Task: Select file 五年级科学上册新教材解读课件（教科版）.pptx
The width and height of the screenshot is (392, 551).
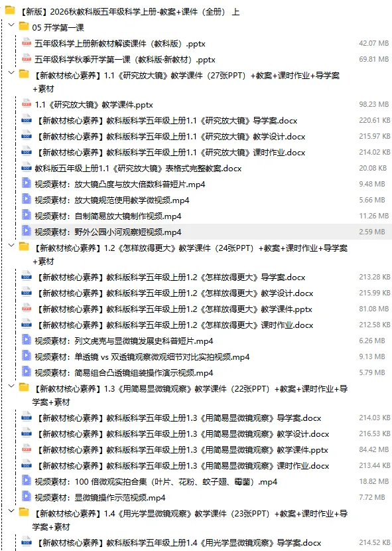Action: 120,44
